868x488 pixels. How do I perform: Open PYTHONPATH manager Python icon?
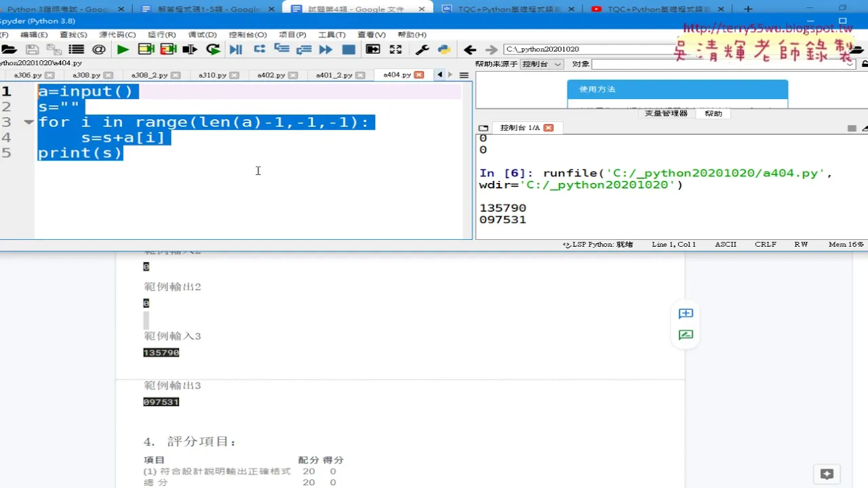(x=444, y=49)
